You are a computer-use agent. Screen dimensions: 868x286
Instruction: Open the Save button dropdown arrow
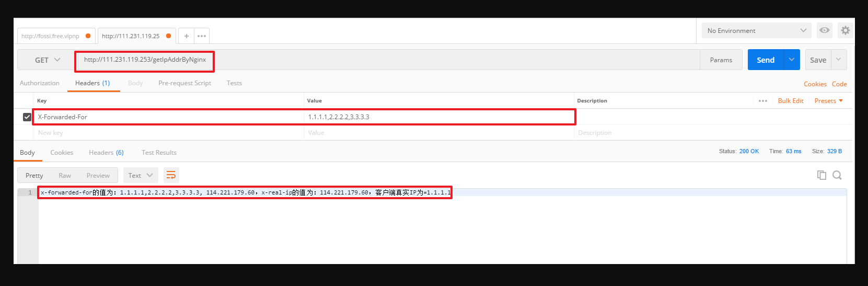[839, 60]
